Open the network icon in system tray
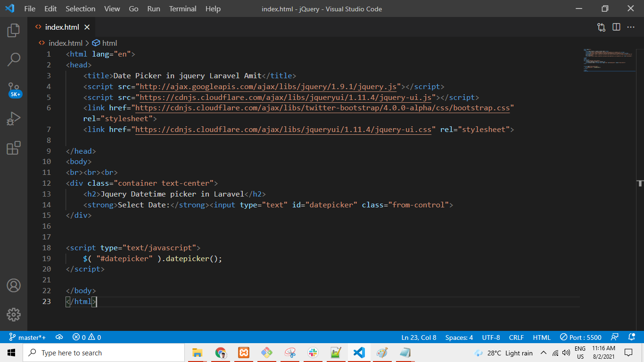The width and height of the screenshot is (644, 362). [555, 353]
